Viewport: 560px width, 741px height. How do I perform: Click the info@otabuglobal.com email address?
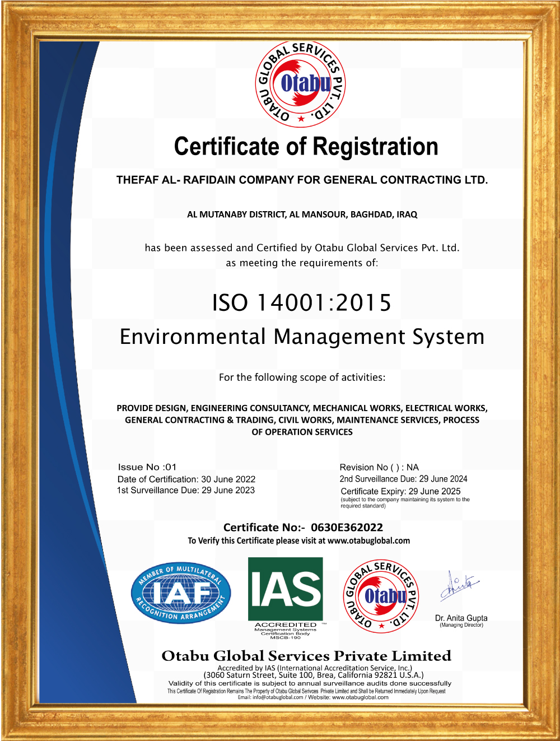point(278,697)
